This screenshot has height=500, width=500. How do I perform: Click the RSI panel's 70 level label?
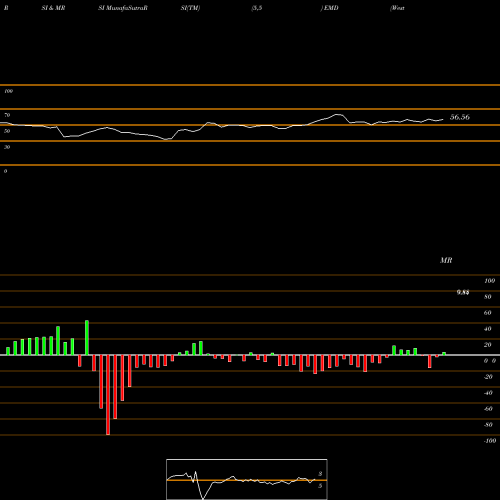pyautogui.click(x=7, y=115)
